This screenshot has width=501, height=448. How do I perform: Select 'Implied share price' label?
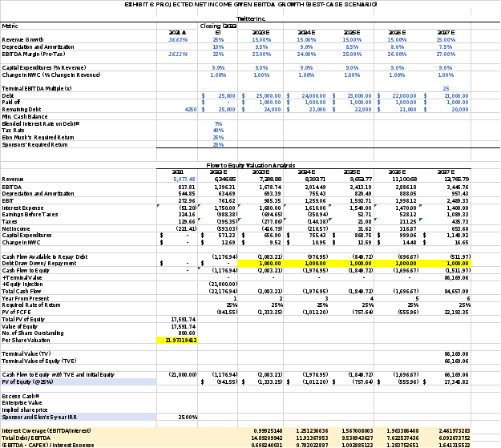pyautogui.click(x=25, y=410)
